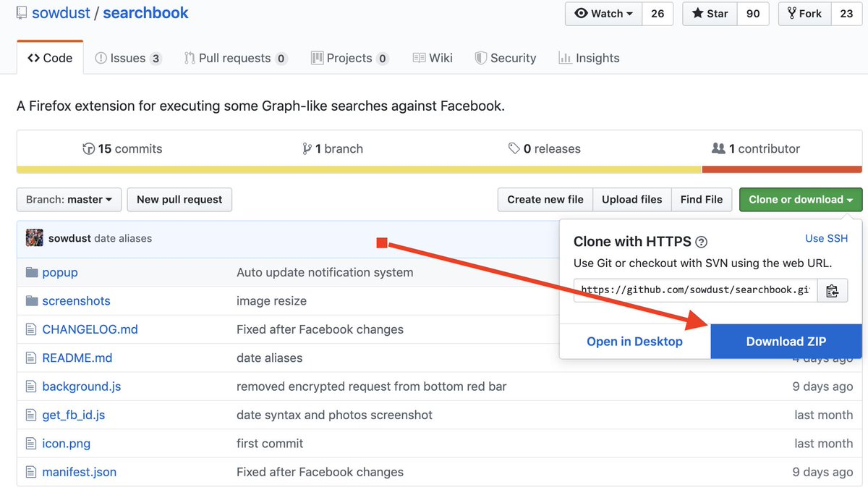868x490 pixels.
Task: Click the releases tag icon
Action: click(x=514, y=149)
